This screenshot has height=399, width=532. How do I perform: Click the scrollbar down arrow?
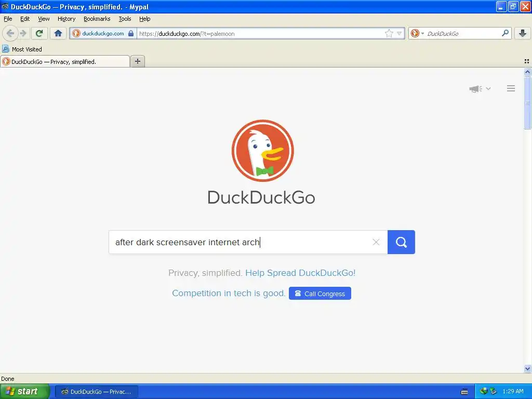coord(527,368)
